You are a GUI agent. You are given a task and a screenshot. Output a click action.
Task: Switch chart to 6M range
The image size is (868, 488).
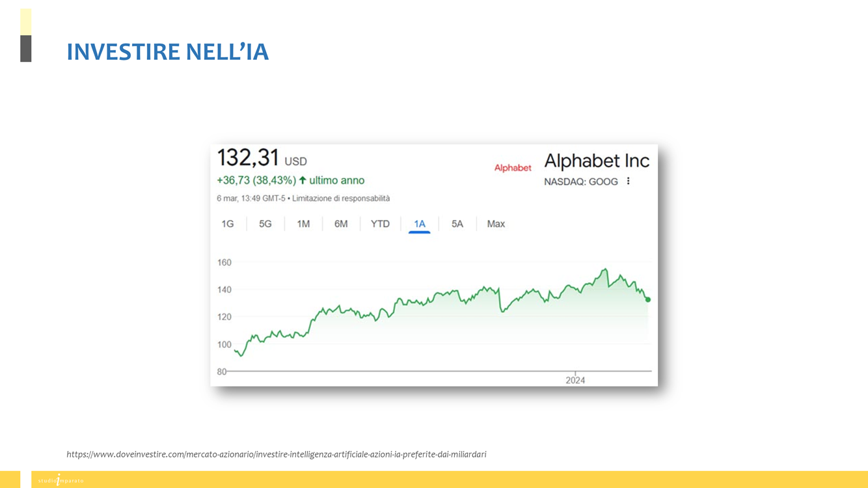pyautogui.click(x=341, y=224)
